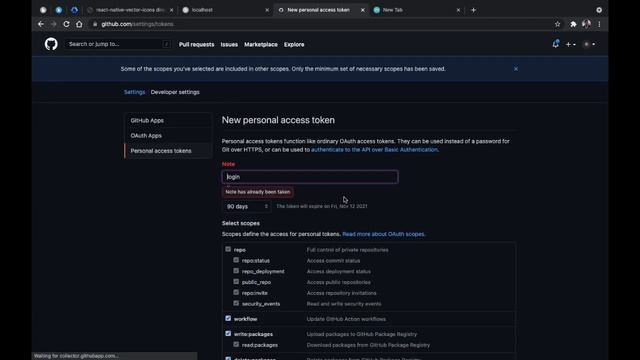Close the localhost tab
This screenshot has width=640, height=360.
pyautogui.click(x=267, y=10)
